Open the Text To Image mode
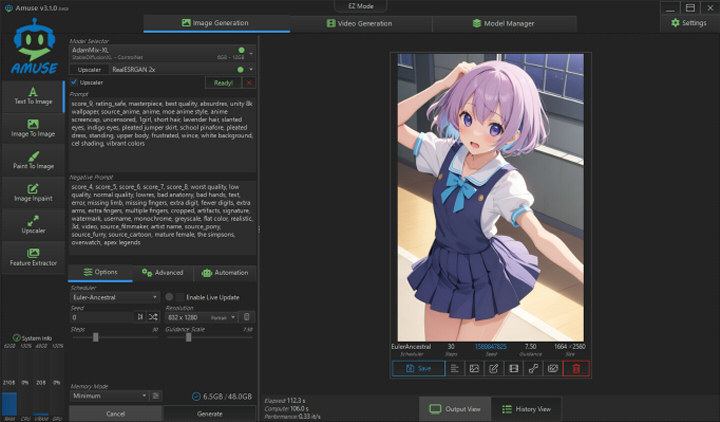The width and height of the screenshot is (720, 422). 33,96
